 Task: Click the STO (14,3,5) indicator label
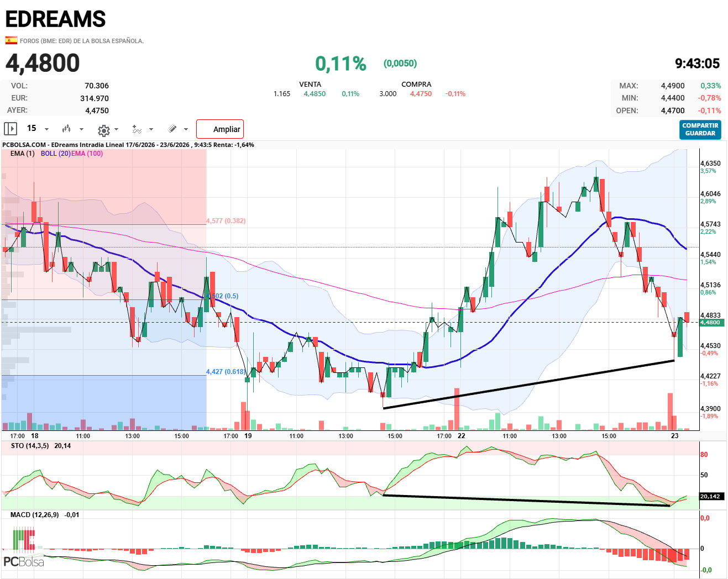pyautogui.click(x=30, y=446)
